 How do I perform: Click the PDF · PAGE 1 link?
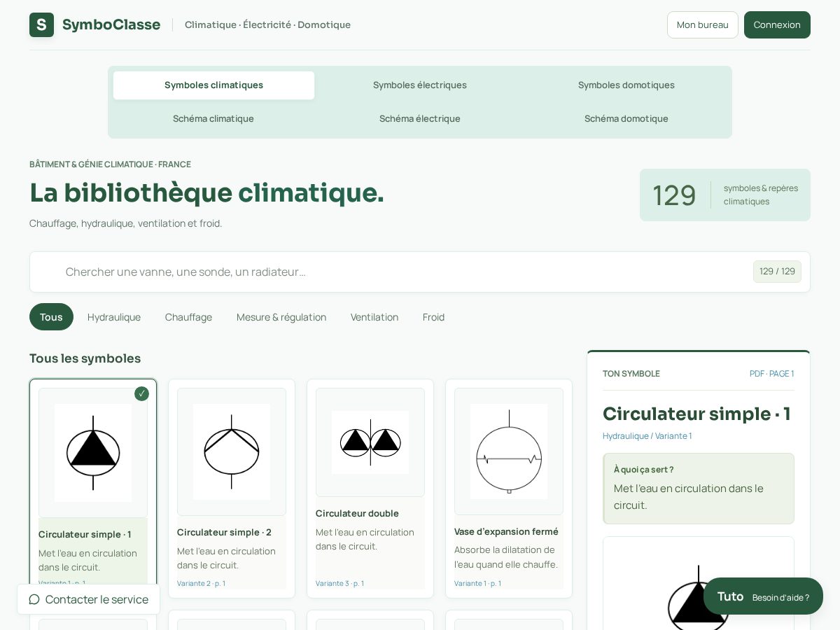(771, 374)
